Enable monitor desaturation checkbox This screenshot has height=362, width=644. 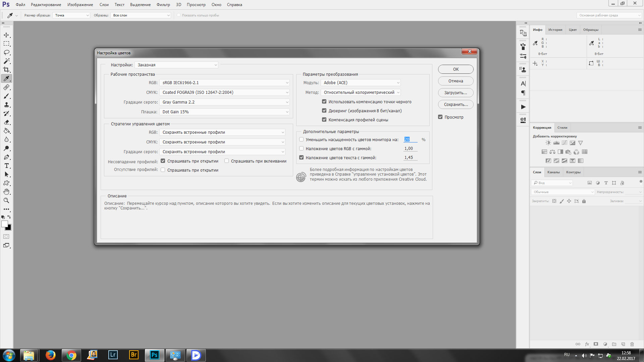(301, 139)
